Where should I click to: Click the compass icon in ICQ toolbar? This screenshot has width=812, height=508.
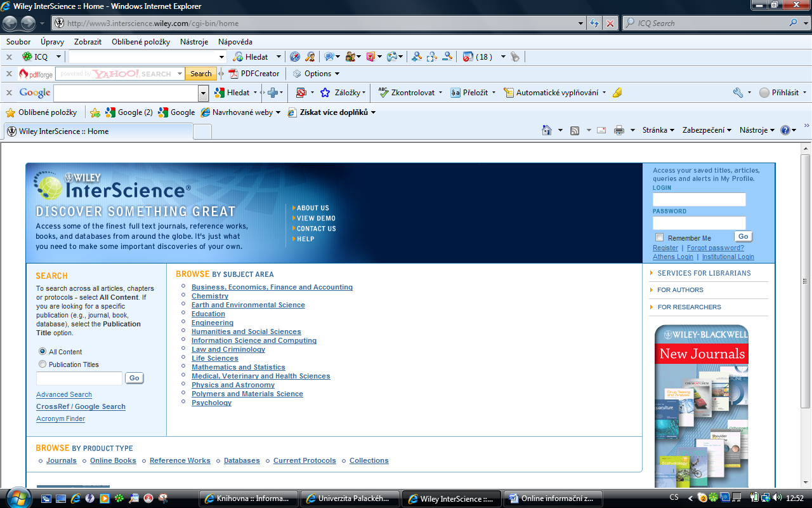click(x=295, y=57)
